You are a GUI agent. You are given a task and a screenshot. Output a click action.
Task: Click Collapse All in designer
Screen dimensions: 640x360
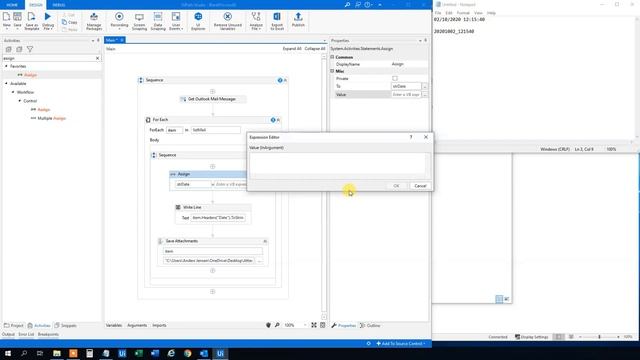coord(315,49)
